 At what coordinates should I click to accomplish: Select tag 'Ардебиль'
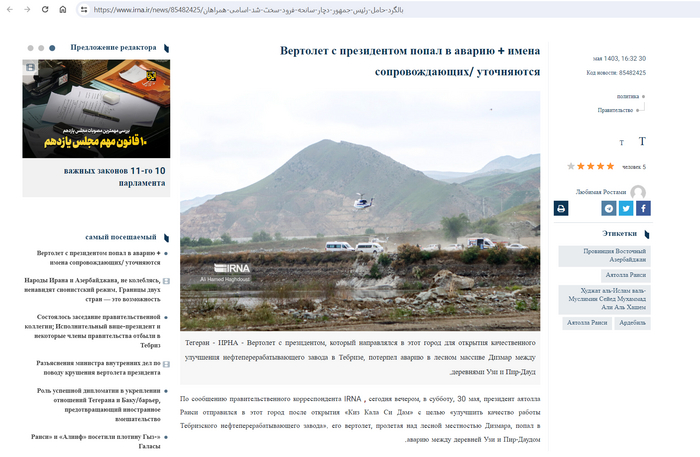point(632,323)
